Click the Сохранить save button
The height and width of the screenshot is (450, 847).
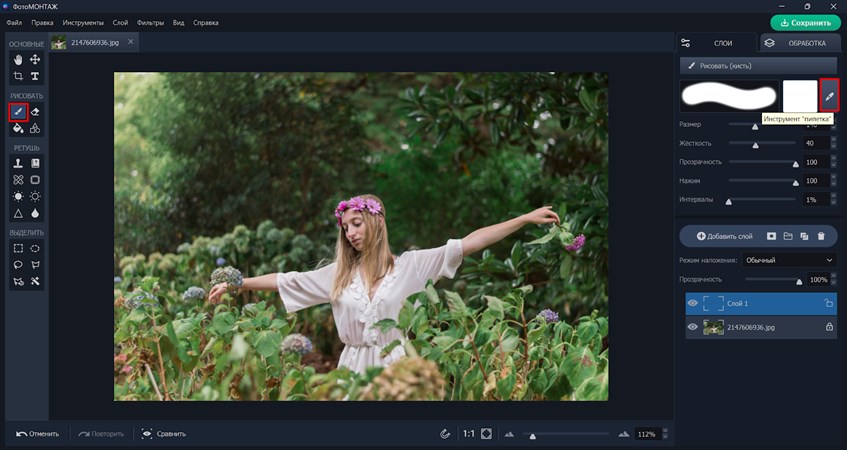805,22
